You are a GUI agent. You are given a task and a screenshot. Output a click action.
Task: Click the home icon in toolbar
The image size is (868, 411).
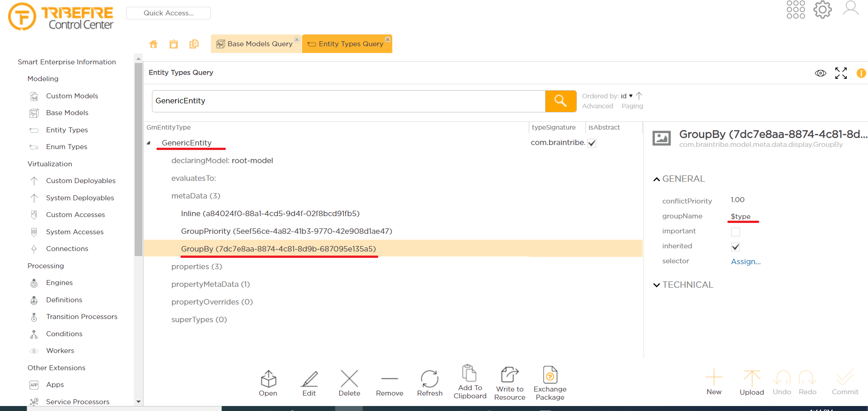click(x=153, y=44)
